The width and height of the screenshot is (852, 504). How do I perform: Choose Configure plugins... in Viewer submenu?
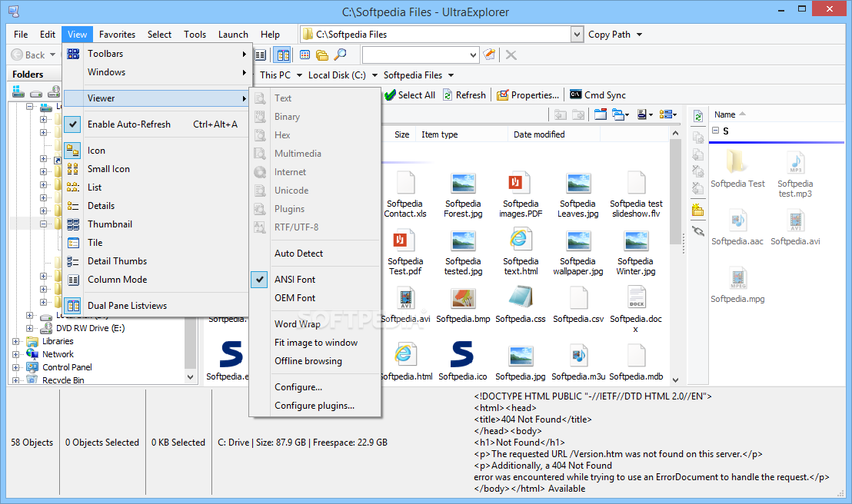click(315, 405)
